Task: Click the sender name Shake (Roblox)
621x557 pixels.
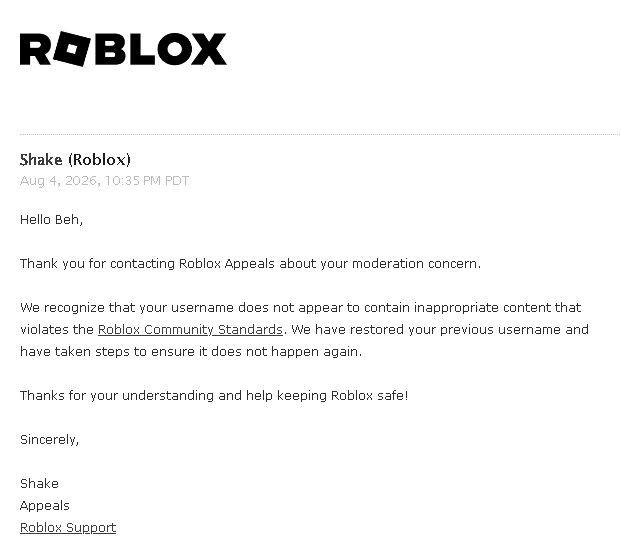Action: [75, 160]
